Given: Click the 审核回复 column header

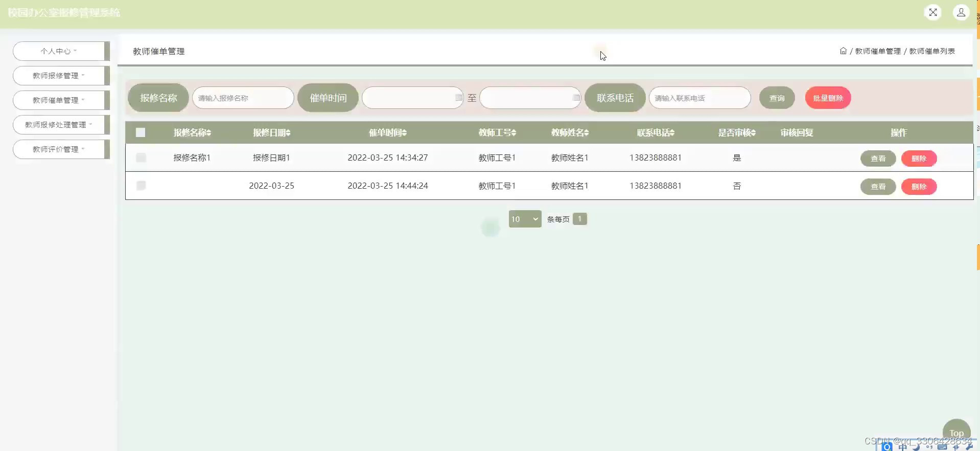Looking at the screenshot, I should click(797, 133).
